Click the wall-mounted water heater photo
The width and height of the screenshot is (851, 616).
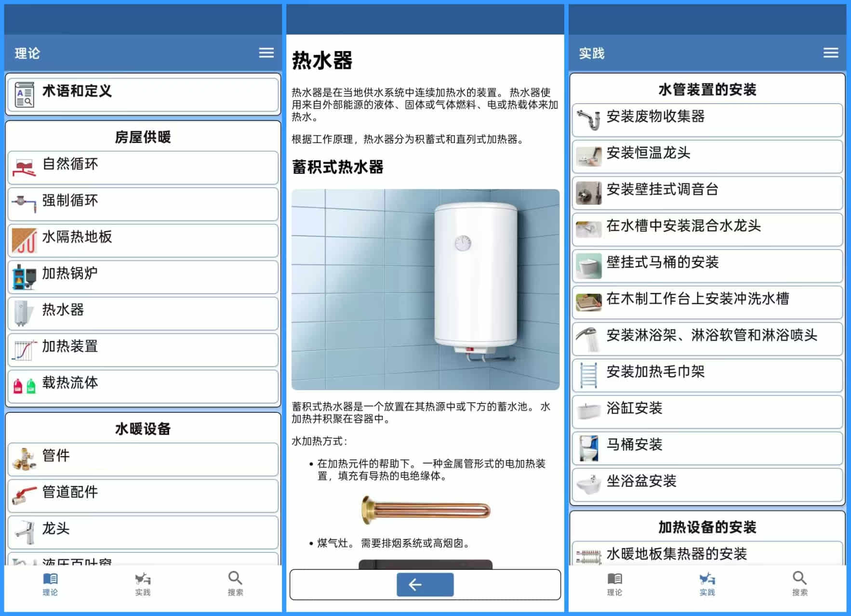tap(424, 289)
